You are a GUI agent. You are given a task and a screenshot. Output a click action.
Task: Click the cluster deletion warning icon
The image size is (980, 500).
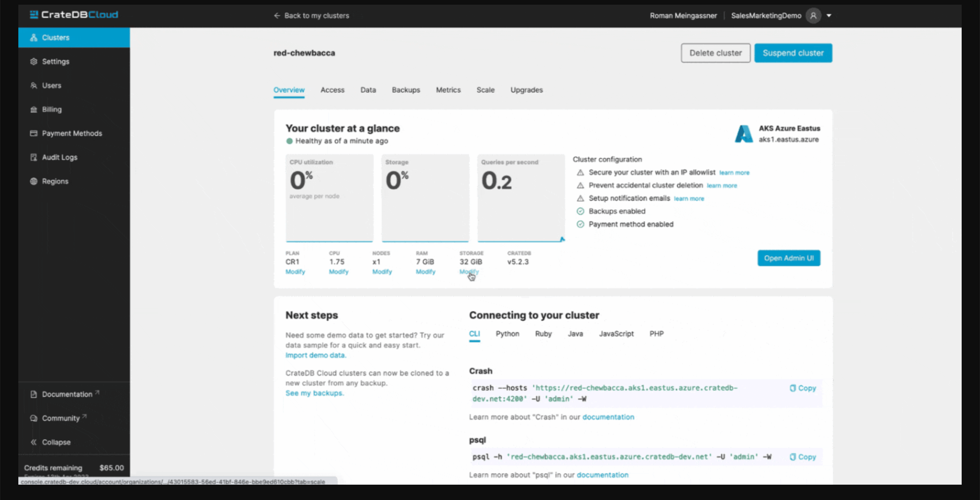580,186
